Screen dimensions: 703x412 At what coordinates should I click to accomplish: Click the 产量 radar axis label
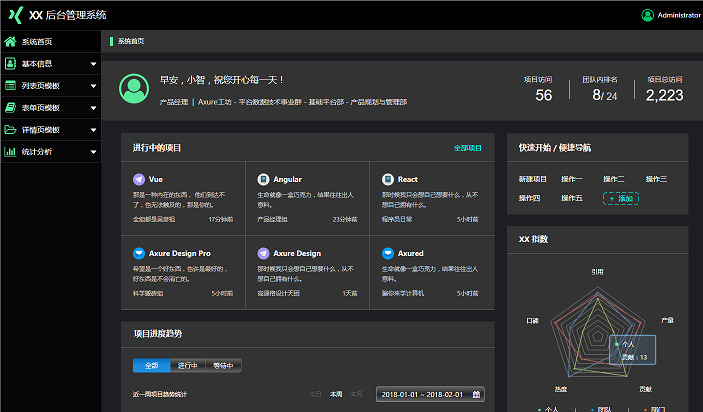point(668,321)
